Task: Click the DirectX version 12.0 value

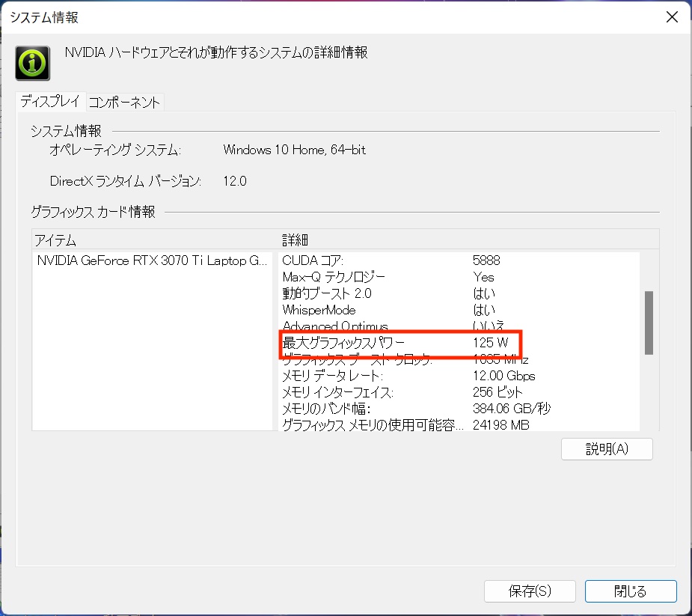Action: tap(235, 181)
